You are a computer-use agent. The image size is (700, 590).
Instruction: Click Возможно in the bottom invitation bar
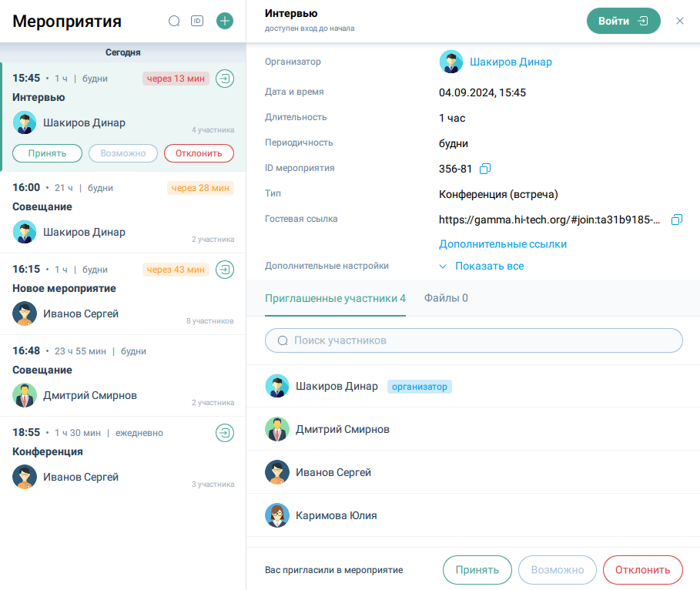pyautogui.click(x=558, y=571)
